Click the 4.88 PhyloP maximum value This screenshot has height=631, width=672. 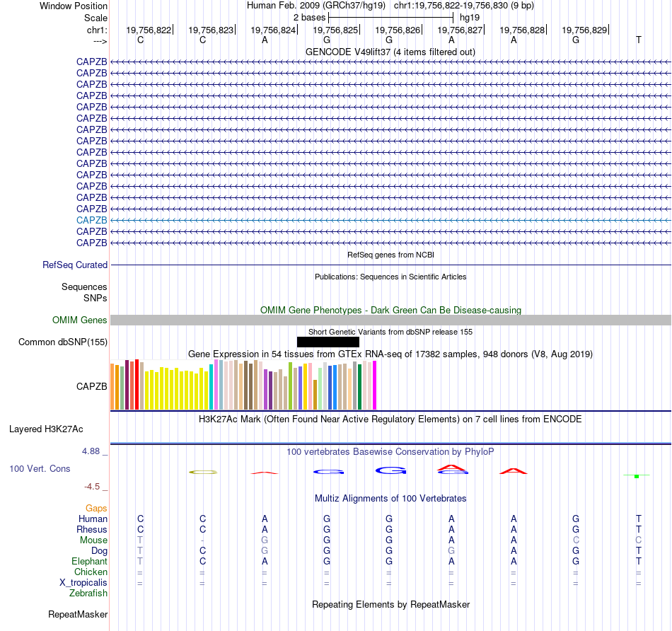tap(91, 451)
